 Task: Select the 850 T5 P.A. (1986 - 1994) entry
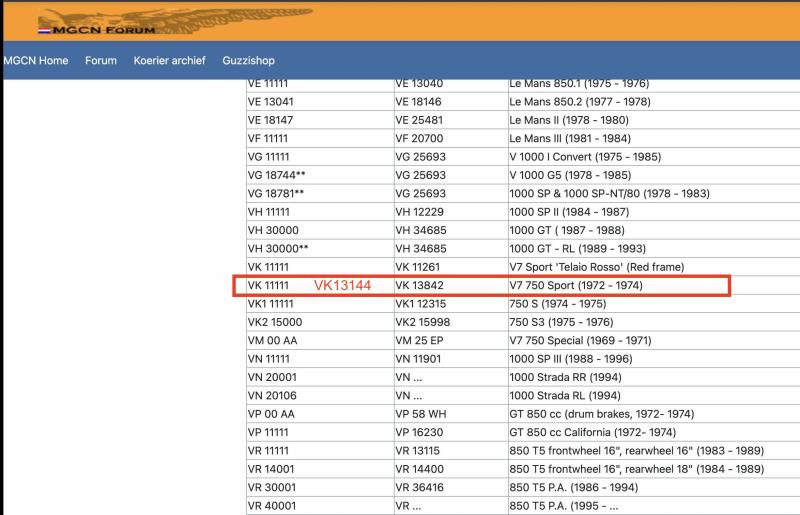(x=572, y=488)
